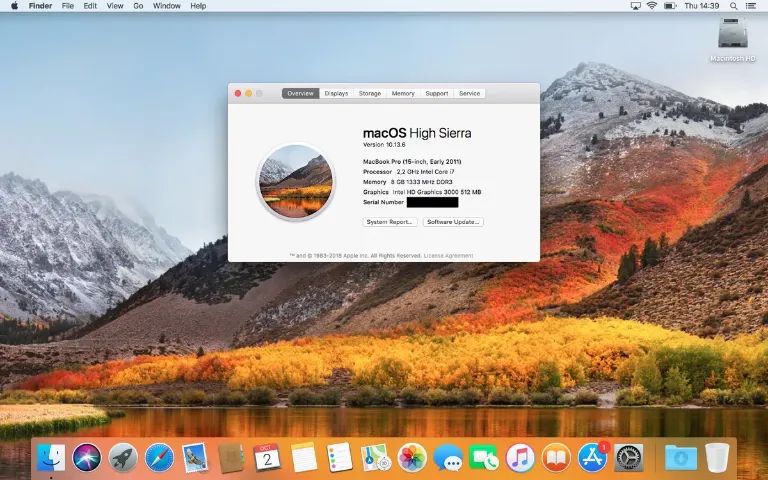Open the Finder menu

(40, 6)
